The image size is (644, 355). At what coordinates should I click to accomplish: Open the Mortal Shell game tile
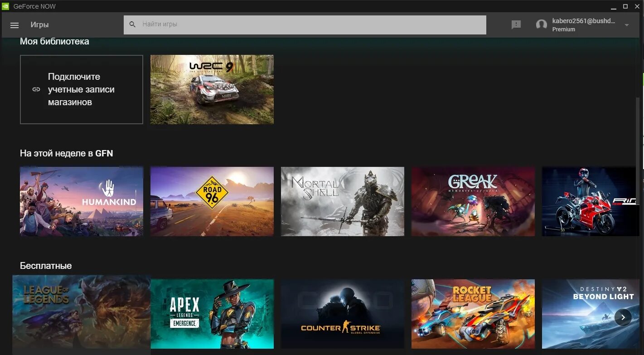[343, 201]
